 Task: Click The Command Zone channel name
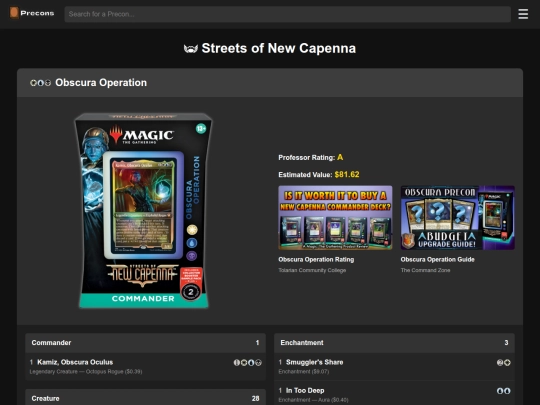click(x=425, y=270)
